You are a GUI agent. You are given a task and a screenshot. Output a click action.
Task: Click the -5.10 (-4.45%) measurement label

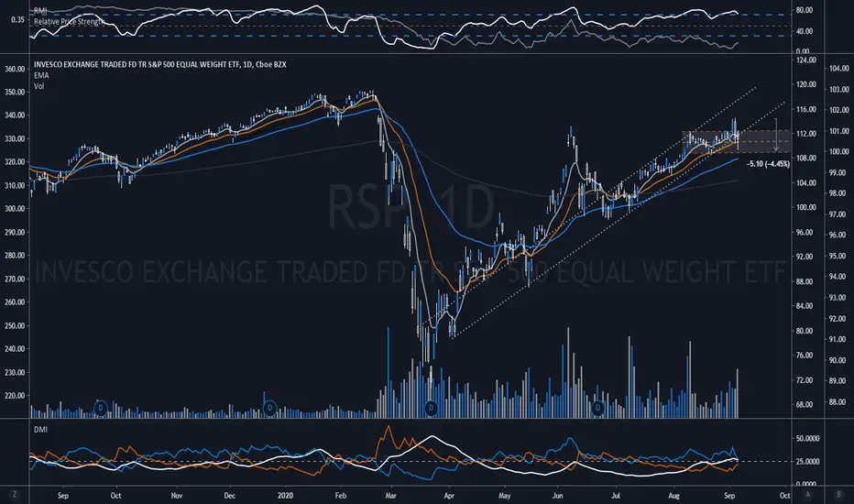[x=769, y=163]
